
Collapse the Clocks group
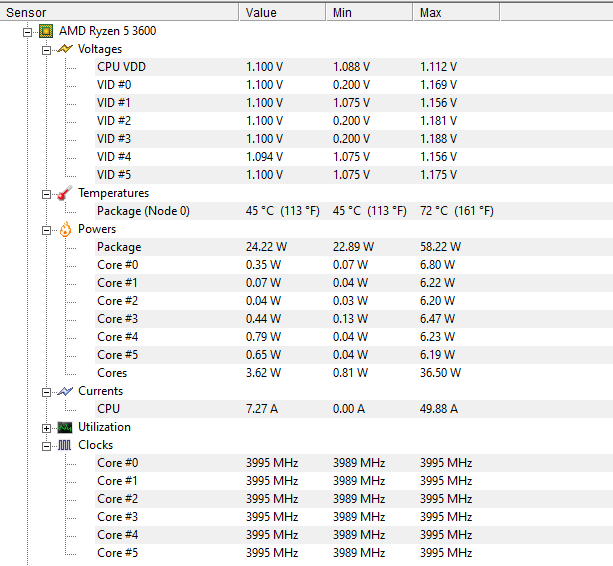46,446
